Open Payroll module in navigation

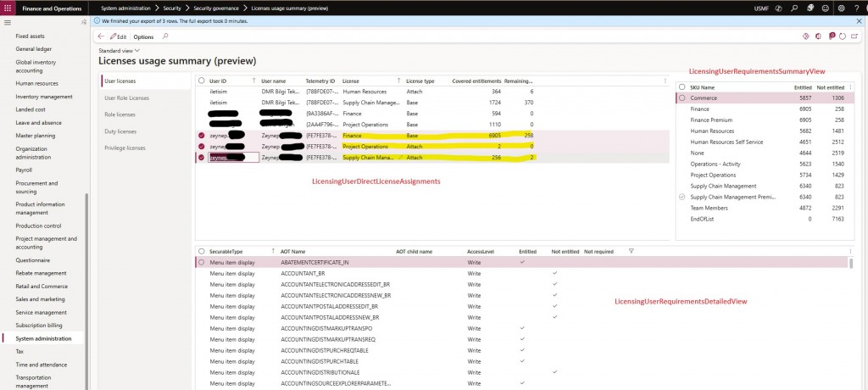click(25, 170)
